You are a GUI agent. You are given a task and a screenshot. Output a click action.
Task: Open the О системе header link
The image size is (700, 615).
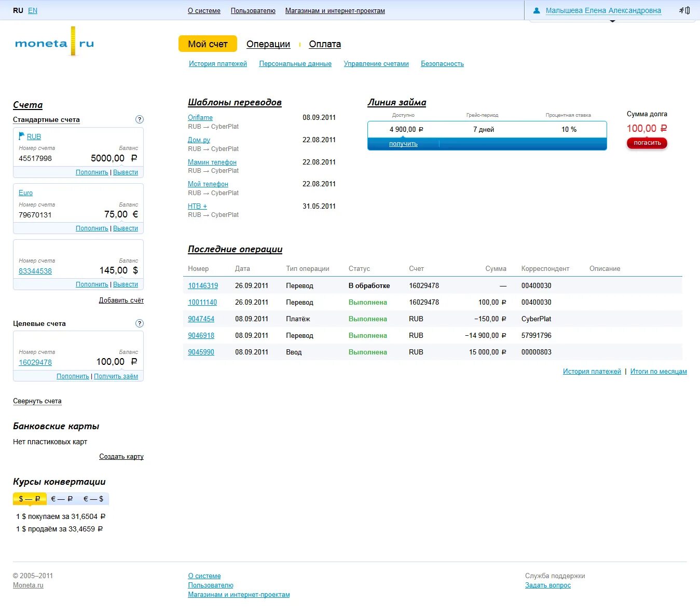click(x=204, y=11)
